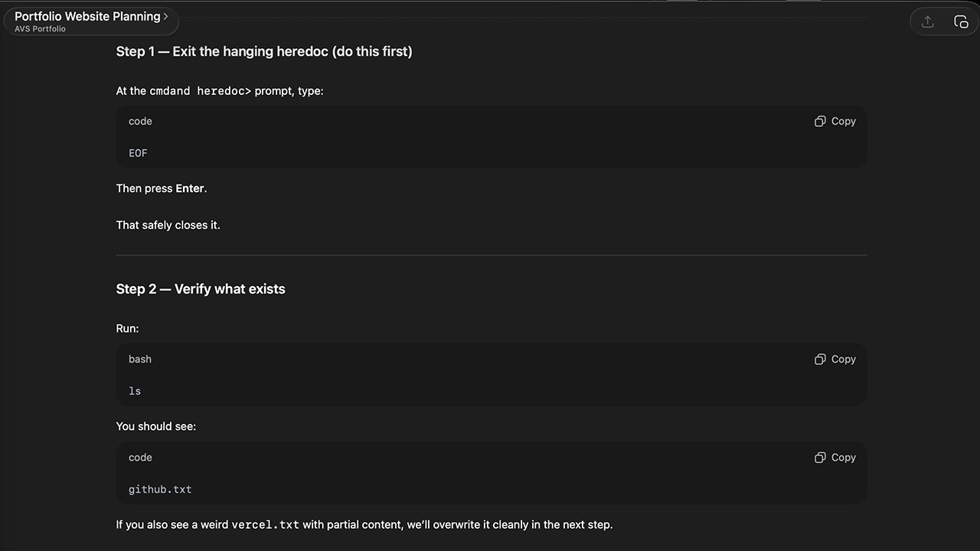
Task: Click the Step 1 heredoc heading
Action: (x=264, y=51)
